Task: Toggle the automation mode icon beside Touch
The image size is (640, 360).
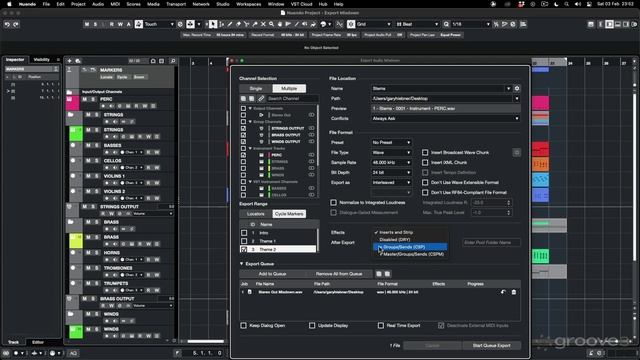Action: [139, 24]
